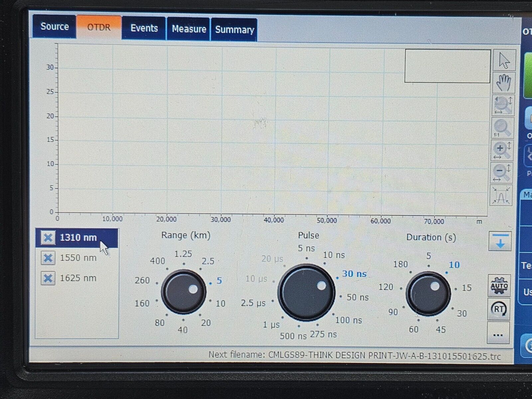This screenshot has height=399, width=532.
Task: Select the Source tab
Action: (x=54, y=27)
